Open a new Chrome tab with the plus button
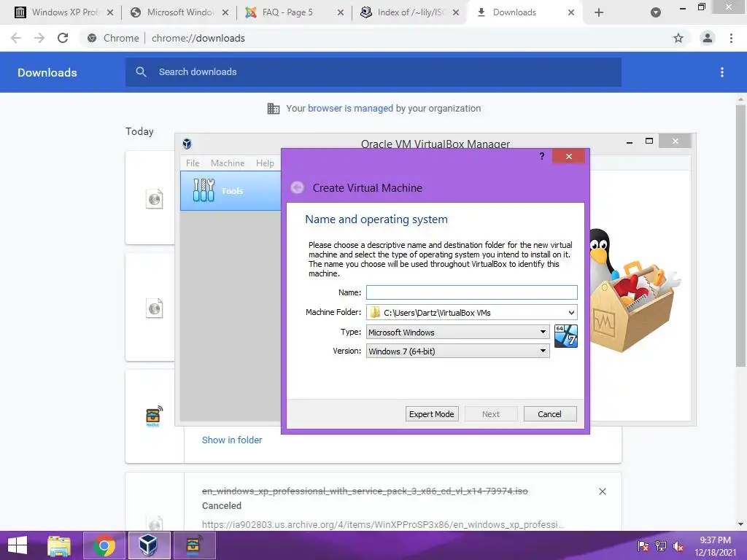This screenshot has height=560, width=747. click(x=599, y=12)
